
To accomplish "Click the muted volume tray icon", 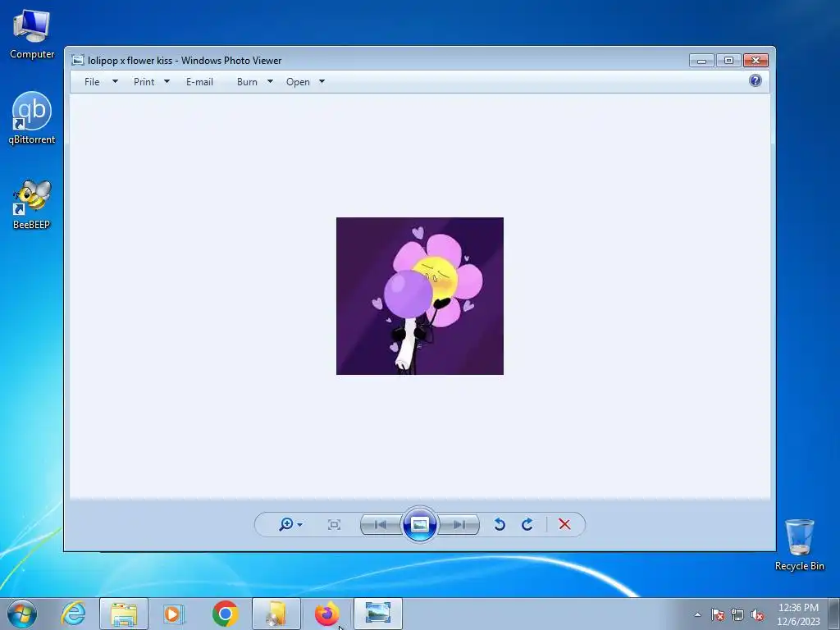I will [x=757, y=614].
